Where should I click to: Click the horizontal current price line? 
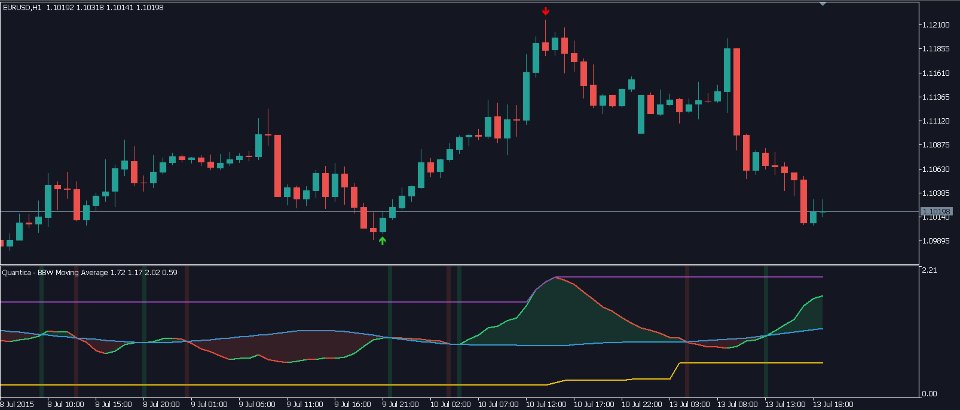tap(459, 212)
